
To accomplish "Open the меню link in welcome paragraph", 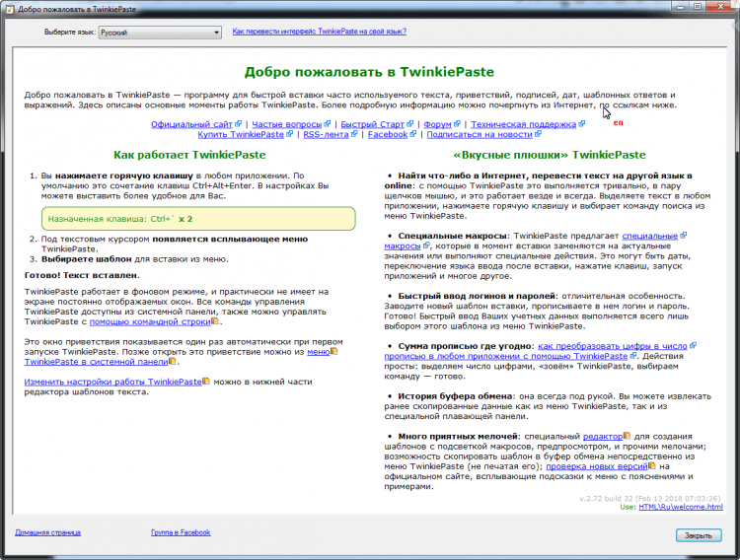I will pos(319,352).
